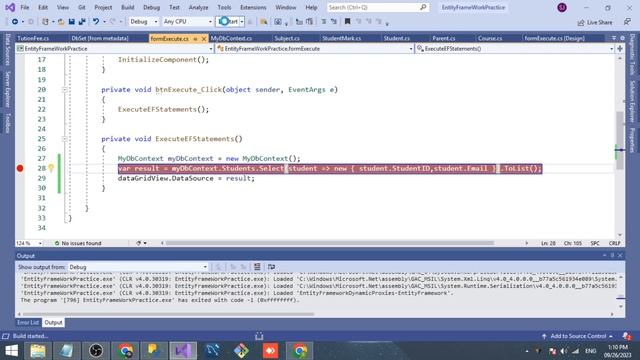Image resolution: width=640 pixels, height=360 pixels.
Task: Click the new project toolbar icon
Action: (45, 22)
